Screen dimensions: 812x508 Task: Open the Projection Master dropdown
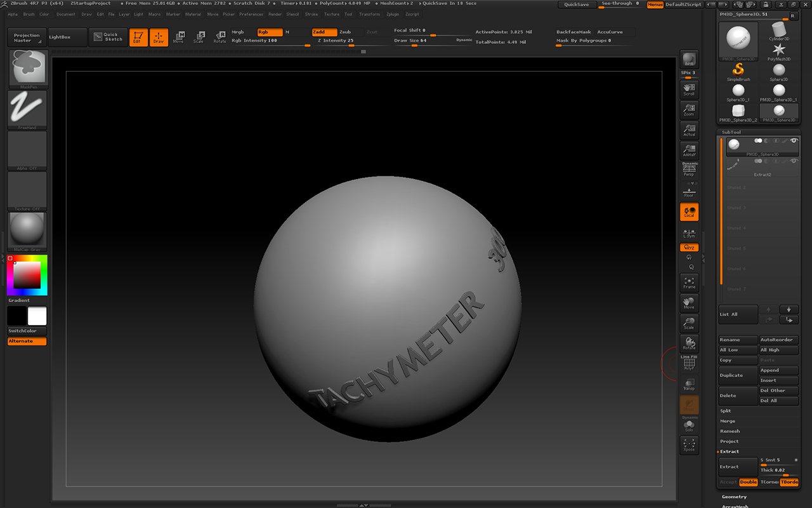point(27,37)
